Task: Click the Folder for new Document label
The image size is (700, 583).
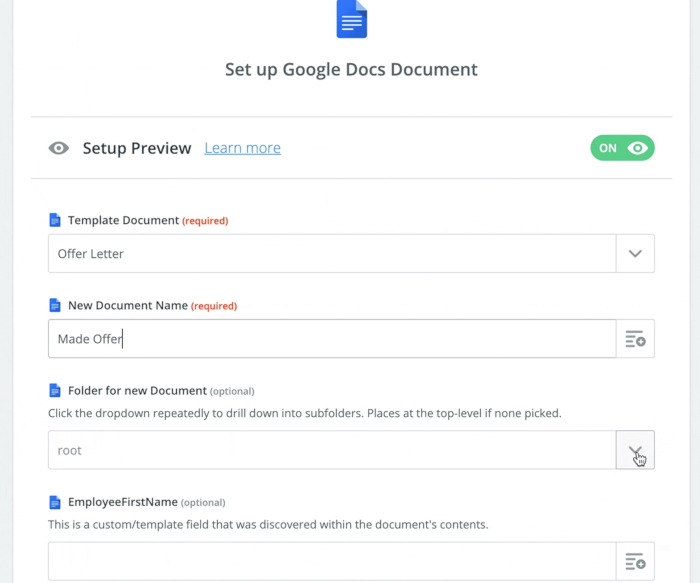Action: click(138, 391)
